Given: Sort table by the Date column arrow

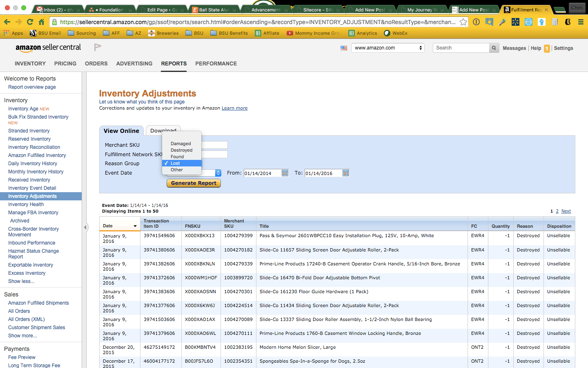Looking at the screenshot, I should (135, 226).
